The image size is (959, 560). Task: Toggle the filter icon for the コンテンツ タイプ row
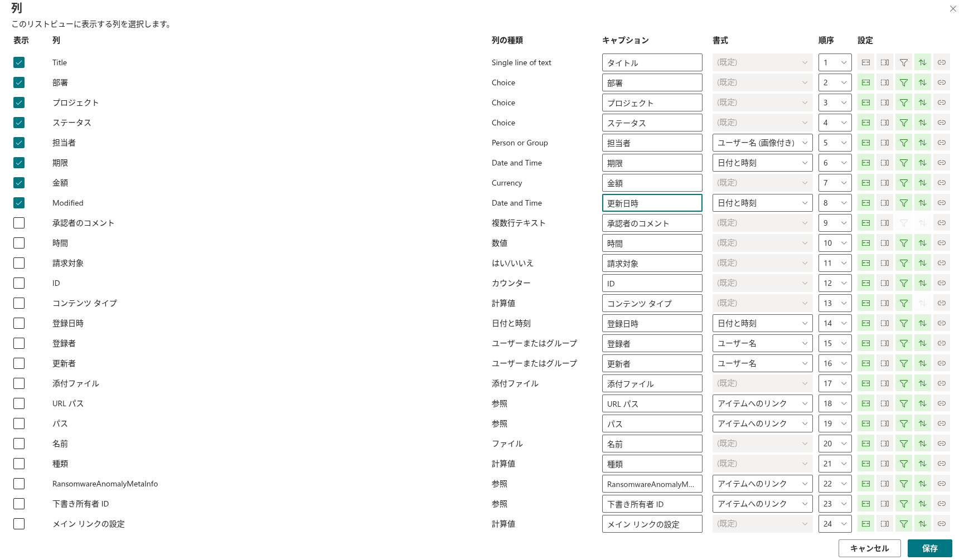tap(904, 303)
